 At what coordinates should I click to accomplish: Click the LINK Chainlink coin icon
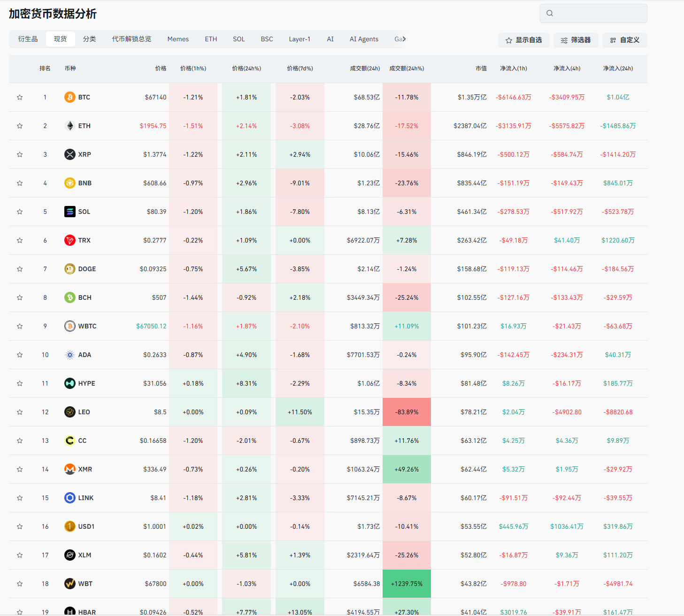click(x=69, y=498)
